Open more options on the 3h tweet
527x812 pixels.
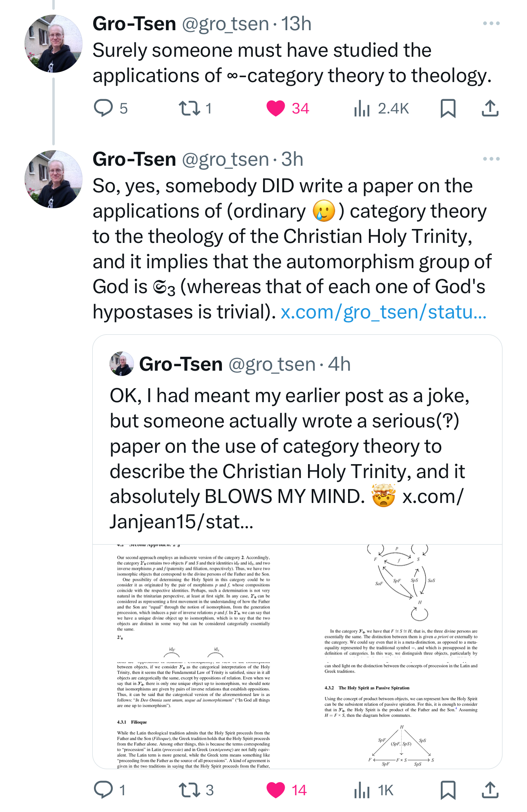[x=491, y=159]
